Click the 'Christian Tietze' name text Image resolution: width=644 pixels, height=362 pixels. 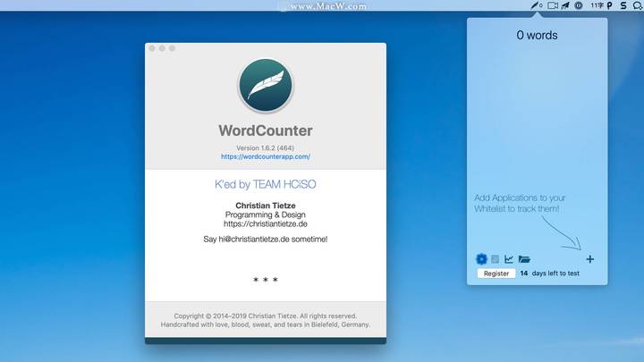[266, 206]
